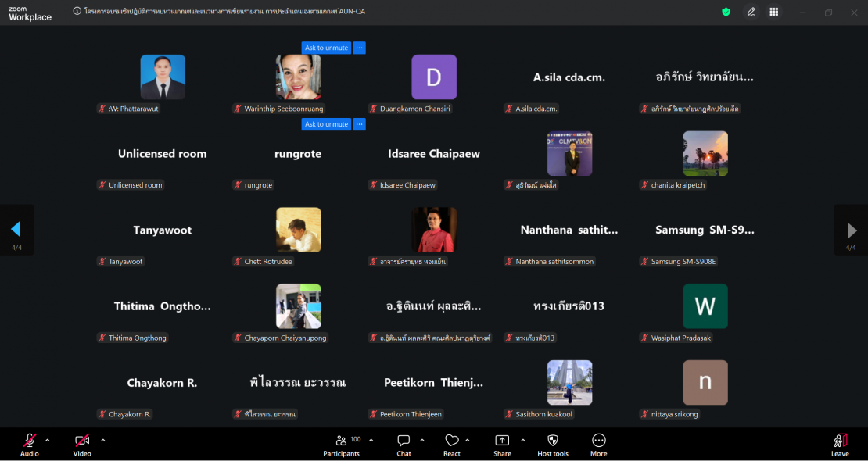The width and height of the screenshot is (868, 461).
Task: Open the Chat panel
Action: point(404,445)
